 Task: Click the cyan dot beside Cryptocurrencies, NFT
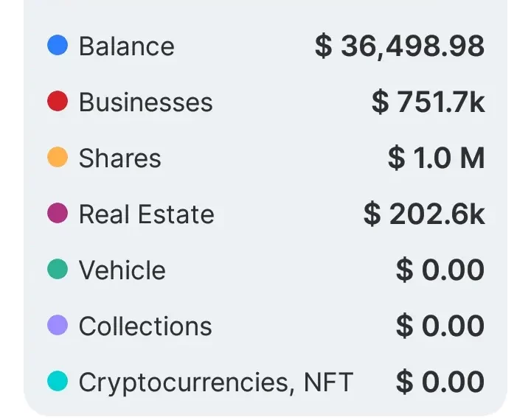click(58, 382)
